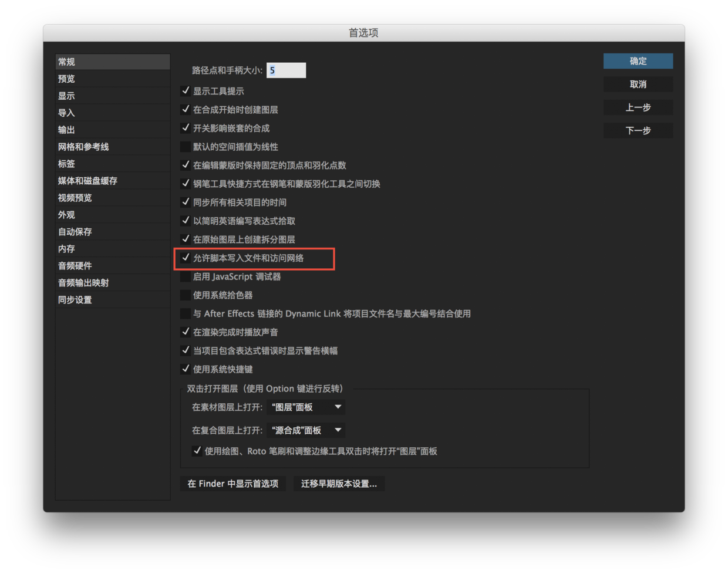728x574 pixels.
Task: Enable 使用系统拾色器 checkbox
Action: click(x=186, y=295)
